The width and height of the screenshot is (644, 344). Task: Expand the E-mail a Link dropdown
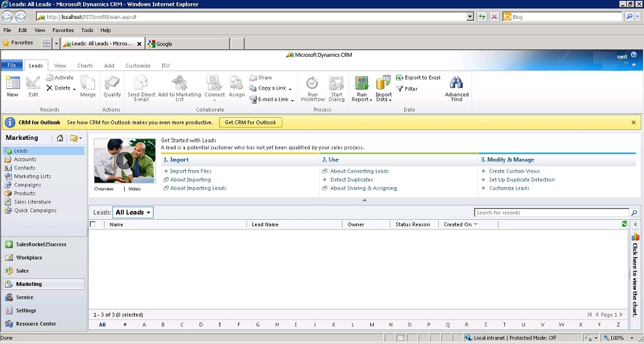click(x=293, y=100)
